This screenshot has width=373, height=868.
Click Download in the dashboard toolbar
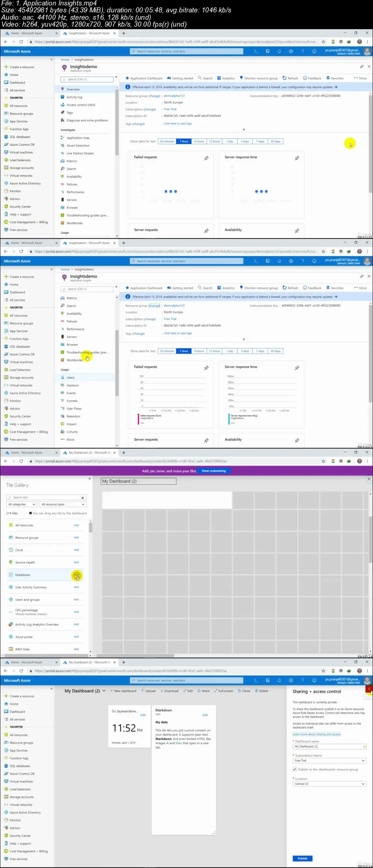coord(169,691)
